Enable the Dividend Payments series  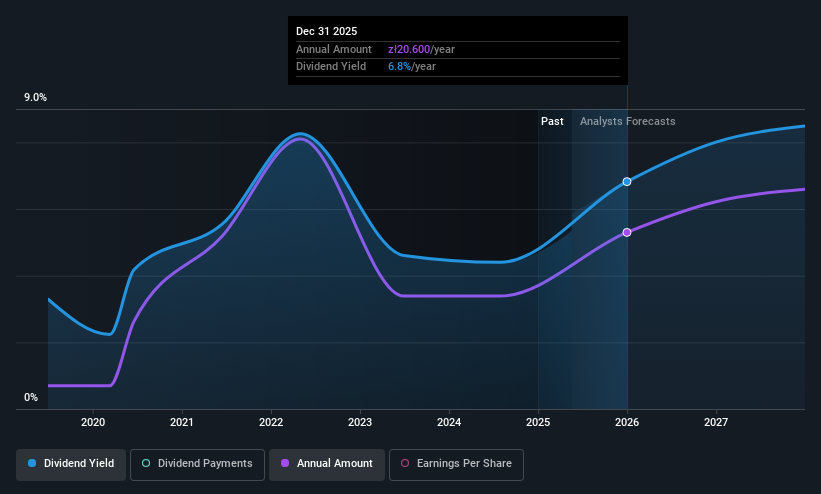click(197, 464)
